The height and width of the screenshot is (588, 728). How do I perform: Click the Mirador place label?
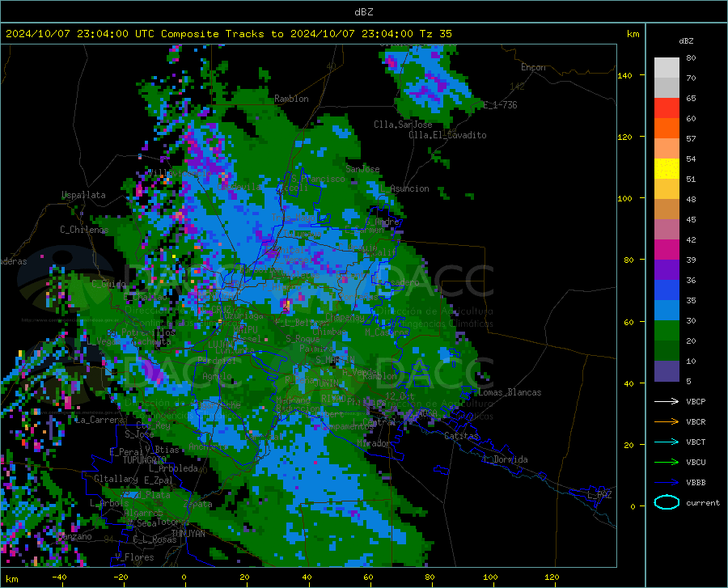click(374, 444)
